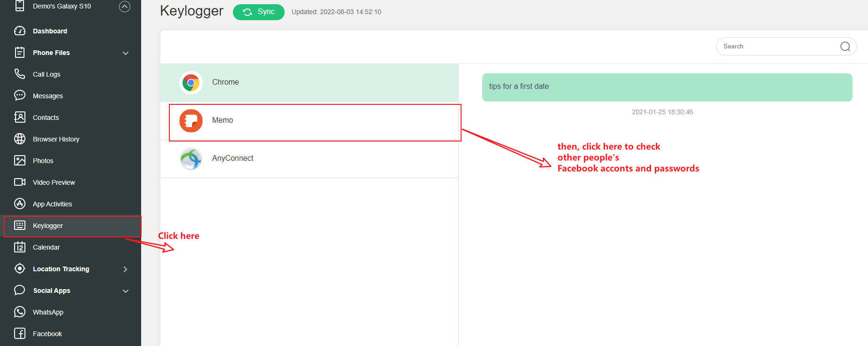Select the Chrome row in app list
Image resolution: width=868 pixels, height=346 pixels.
pyautogui.click(x=309, y=83)
